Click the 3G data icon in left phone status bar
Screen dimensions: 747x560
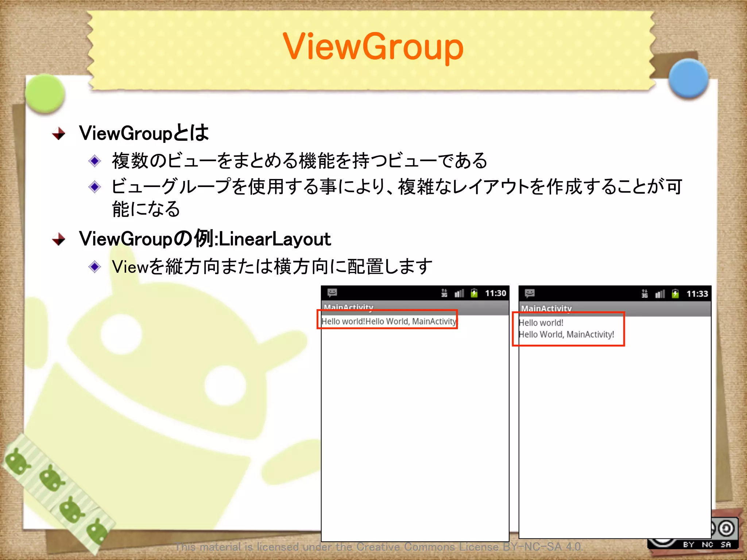pyautogui.click(x=444, y=293)
